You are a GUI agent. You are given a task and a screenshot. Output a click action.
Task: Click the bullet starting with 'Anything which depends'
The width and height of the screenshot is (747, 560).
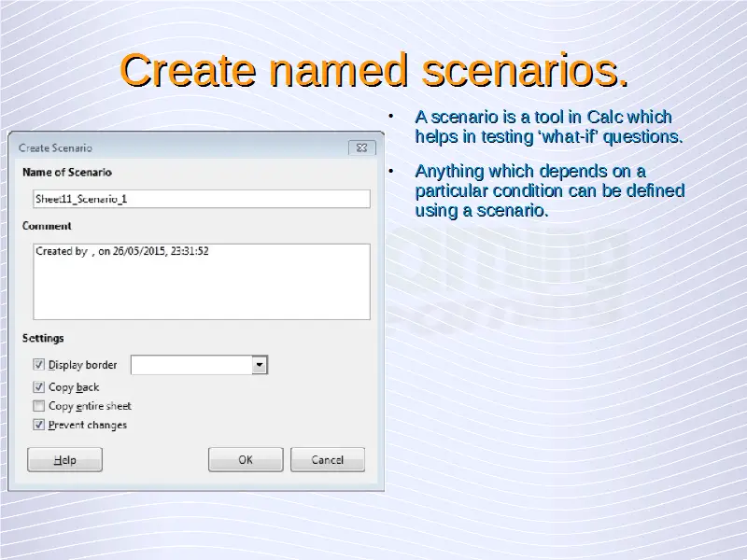(x=548, y=190)
